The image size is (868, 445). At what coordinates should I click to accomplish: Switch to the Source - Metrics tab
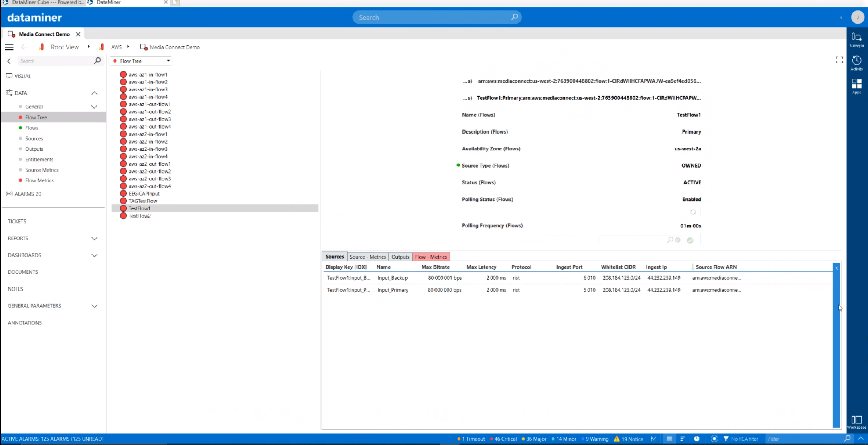click(x=367, y=257)
